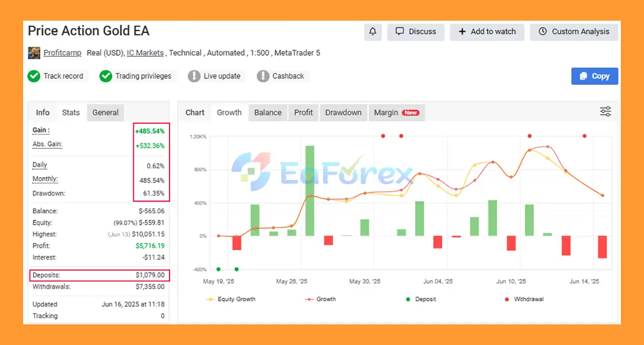Click the Profitcamp user avatar

point(34,53)
